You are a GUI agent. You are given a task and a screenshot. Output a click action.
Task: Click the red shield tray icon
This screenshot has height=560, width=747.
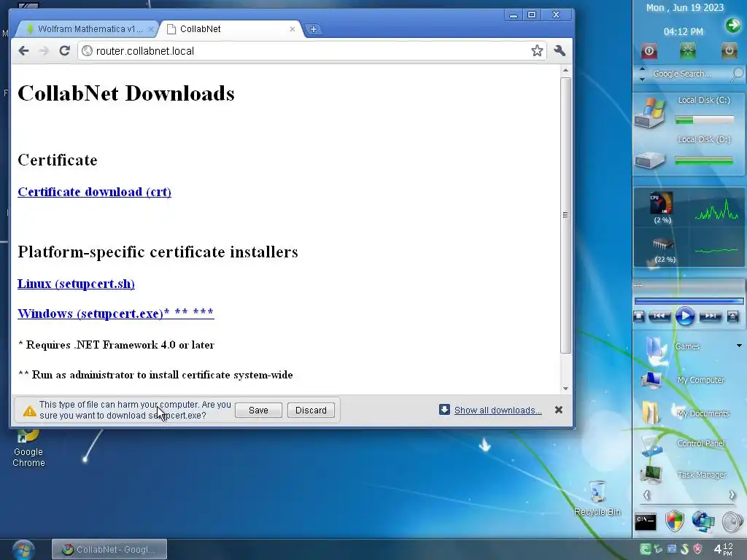click(x=697, y=549)
